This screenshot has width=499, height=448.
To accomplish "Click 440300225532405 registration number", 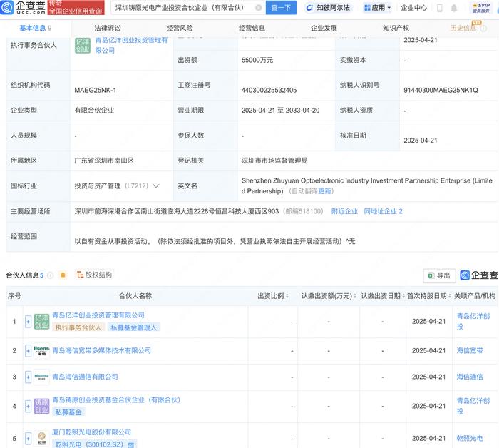I will (x=269, y=90).
